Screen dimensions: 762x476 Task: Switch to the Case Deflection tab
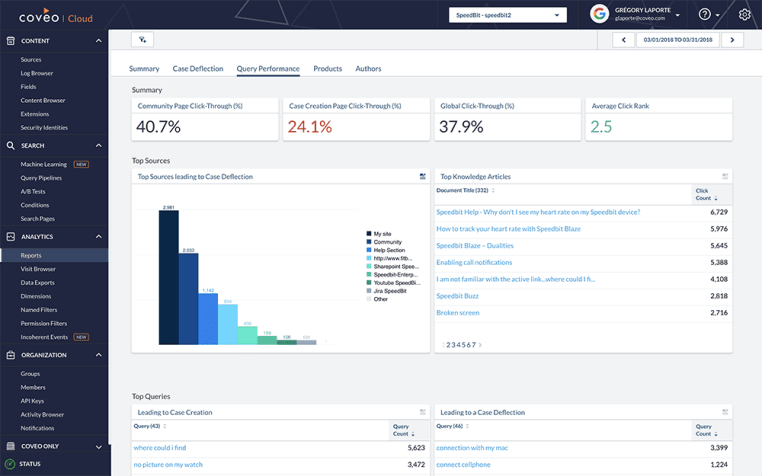pos(198,69)
